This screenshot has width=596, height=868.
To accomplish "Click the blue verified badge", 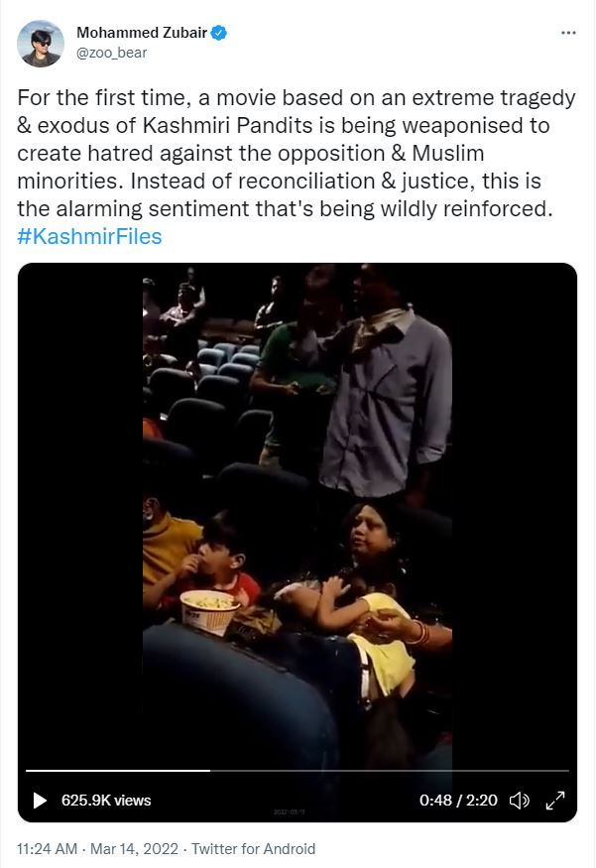I will point(219,33).
